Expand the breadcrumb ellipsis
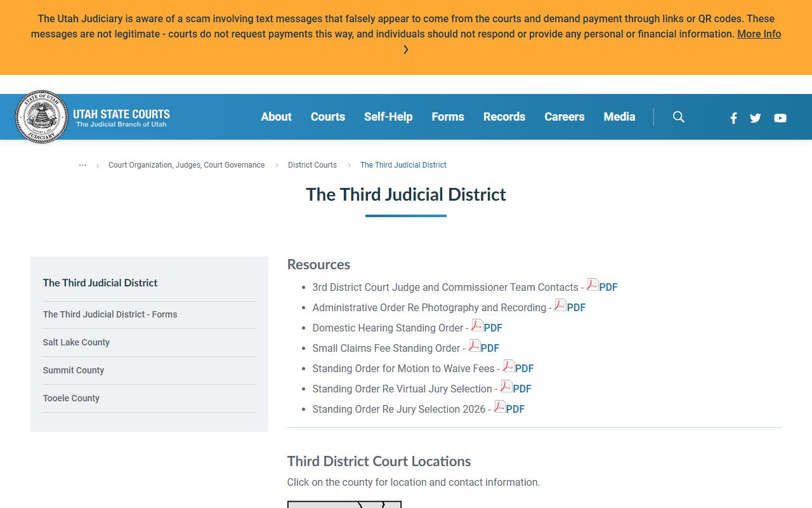 pyautogui.click(x=82, y=165)
